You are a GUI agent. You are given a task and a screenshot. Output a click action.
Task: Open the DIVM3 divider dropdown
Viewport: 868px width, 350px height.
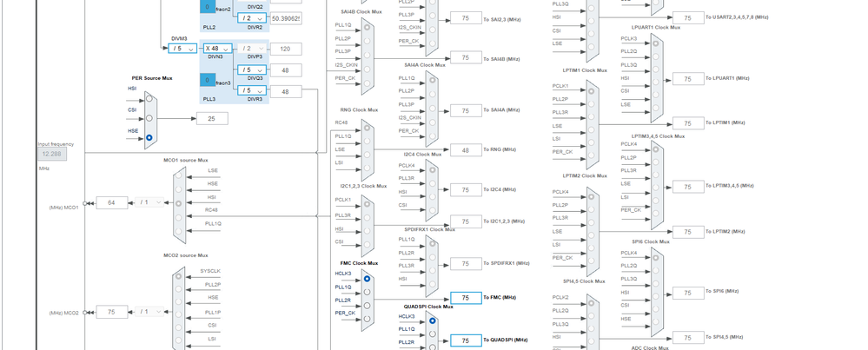tap(182, 48)
